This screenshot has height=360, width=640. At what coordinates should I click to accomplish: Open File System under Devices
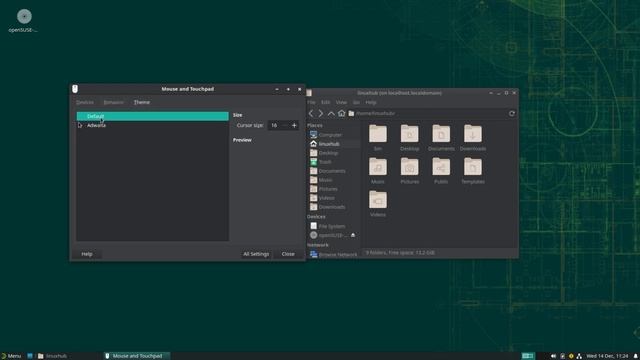(333, 226)
